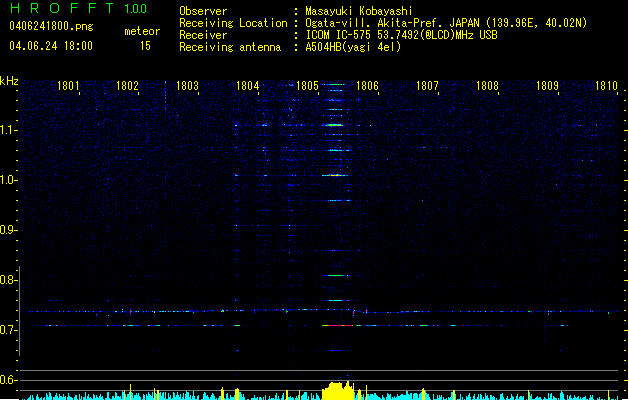
Task: Click the 0.7 kHz frequency axis label
Action: (x=8, y=330)
